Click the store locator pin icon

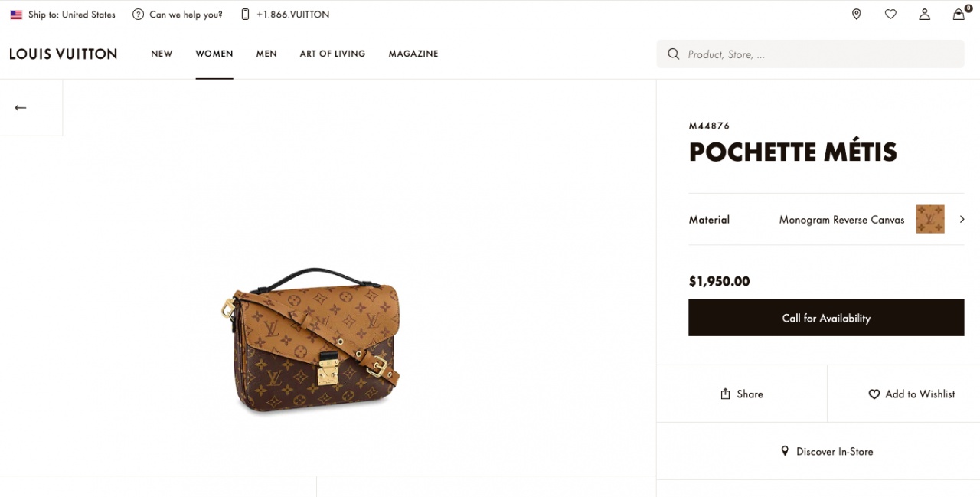point(856,14)
